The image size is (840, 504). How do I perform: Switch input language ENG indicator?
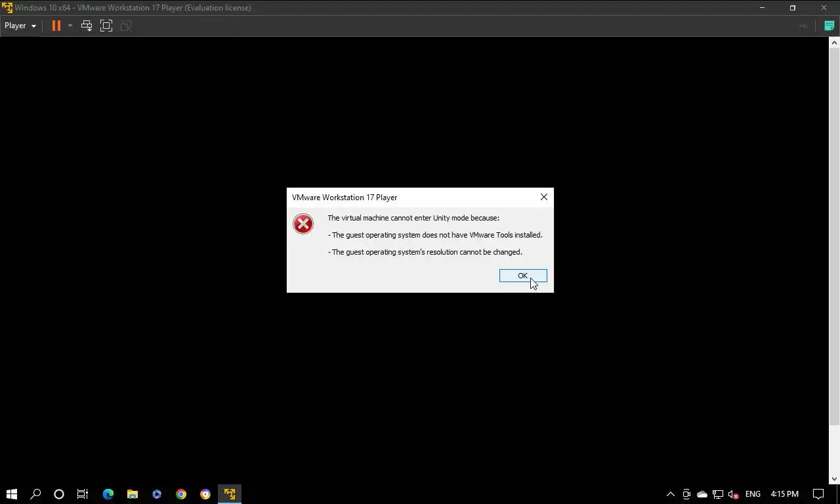point(753,494)
